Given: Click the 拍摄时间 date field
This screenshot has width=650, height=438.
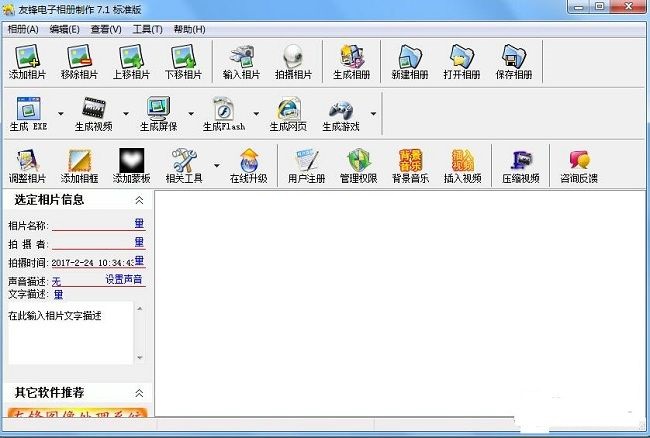Looking at the screenshot, I should (93, 262).
